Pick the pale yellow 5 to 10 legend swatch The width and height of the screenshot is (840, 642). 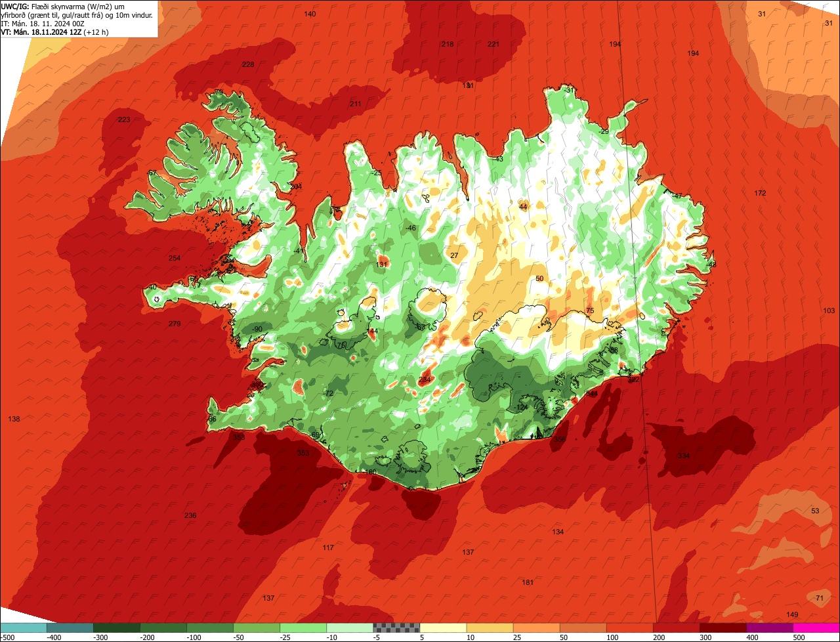point(443,628)
